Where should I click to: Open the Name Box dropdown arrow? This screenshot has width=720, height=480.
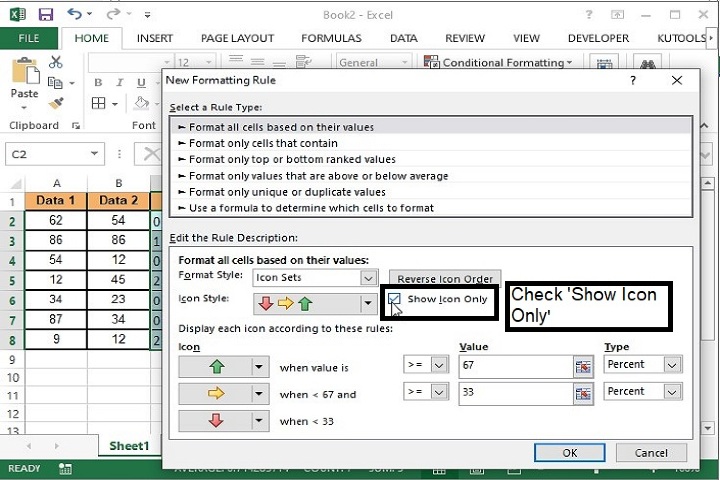(95, 154)
